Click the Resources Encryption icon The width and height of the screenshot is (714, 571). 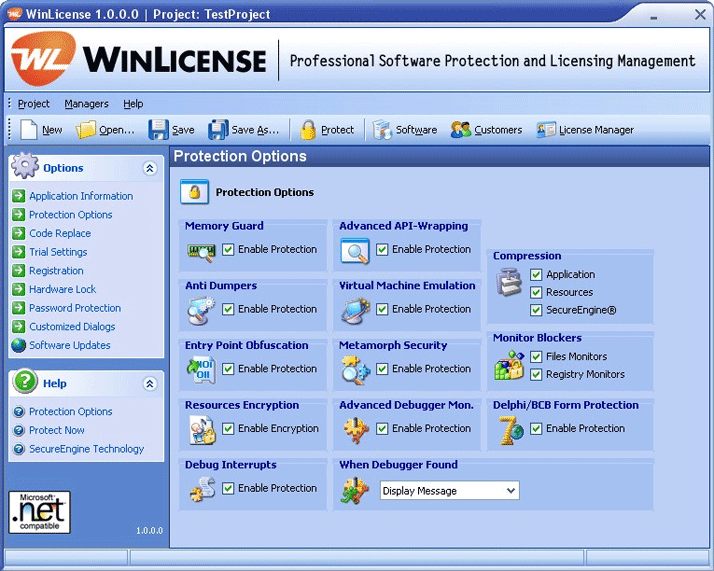tap(202, 430)
